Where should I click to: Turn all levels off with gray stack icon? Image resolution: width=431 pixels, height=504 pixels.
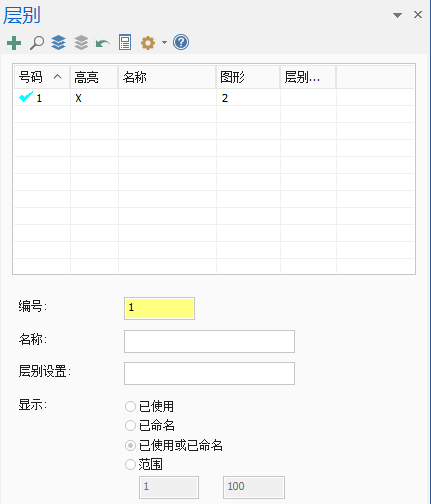click(x=81, y=43)
